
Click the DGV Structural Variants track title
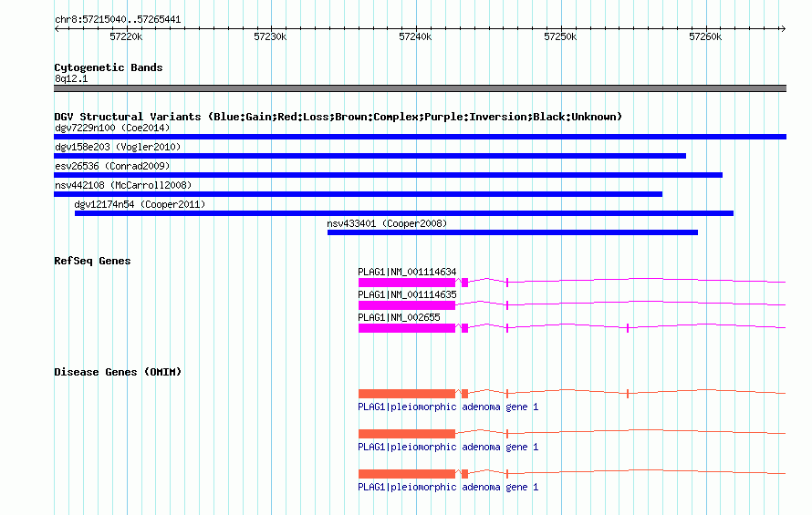click(338, 117)
